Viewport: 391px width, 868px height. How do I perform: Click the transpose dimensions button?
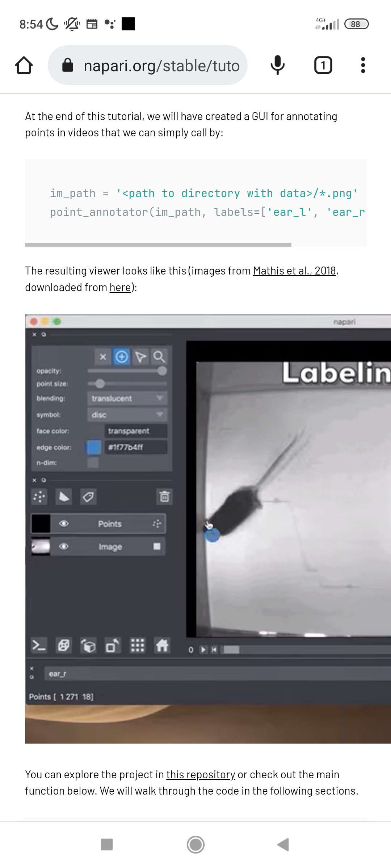[113, 645]
